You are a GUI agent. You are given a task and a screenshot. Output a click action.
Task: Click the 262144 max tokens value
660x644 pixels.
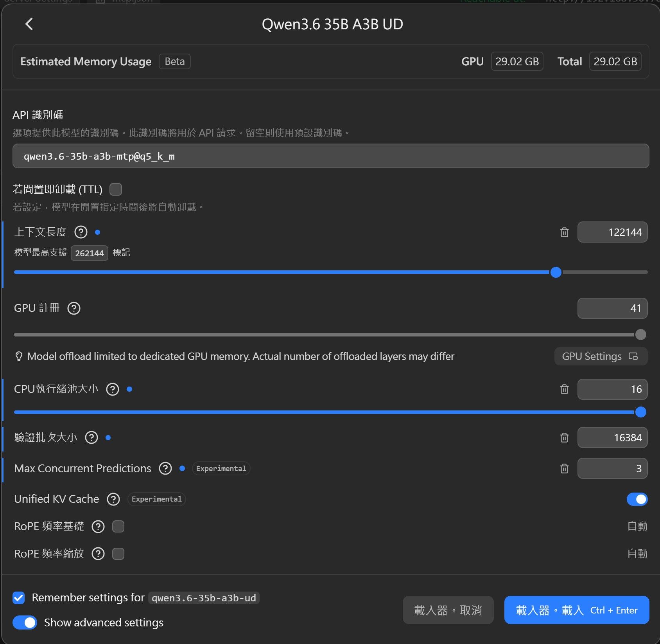pos(90,253)
